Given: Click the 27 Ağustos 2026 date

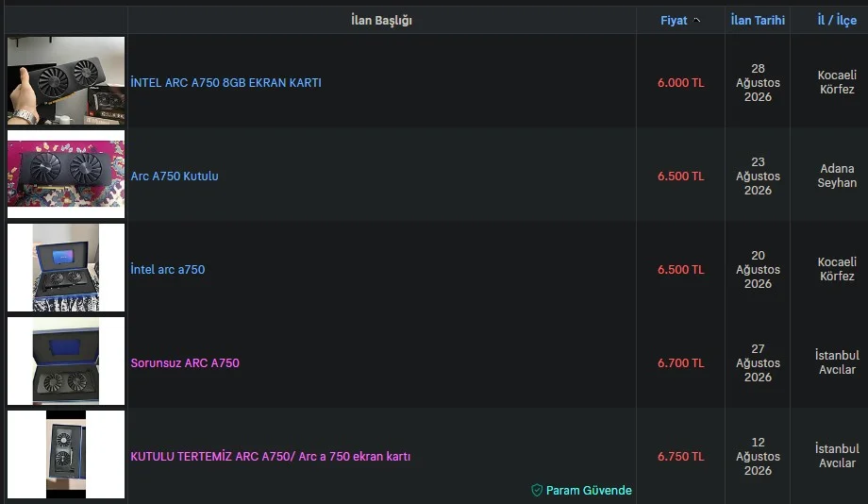Looking at the screenshot, I should (x=758, y=362).
